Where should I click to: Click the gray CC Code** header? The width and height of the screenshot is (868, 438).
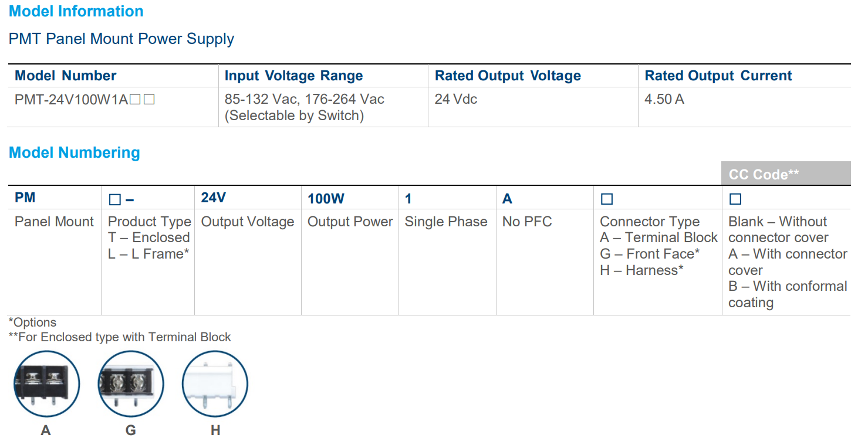tap(786, 174)
